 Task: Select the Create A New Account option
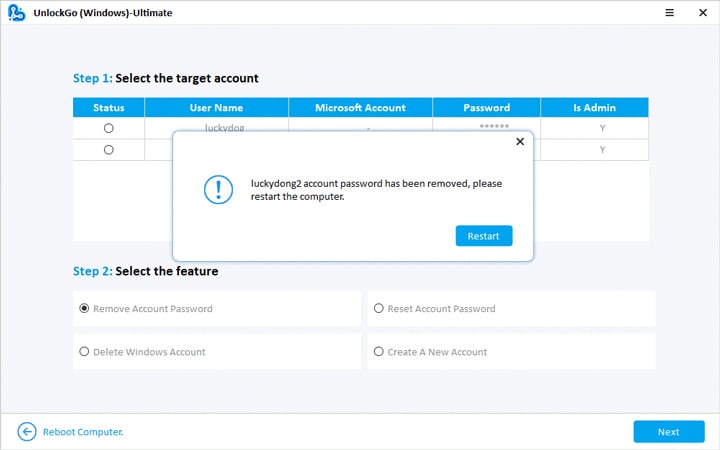click(379, 352)
